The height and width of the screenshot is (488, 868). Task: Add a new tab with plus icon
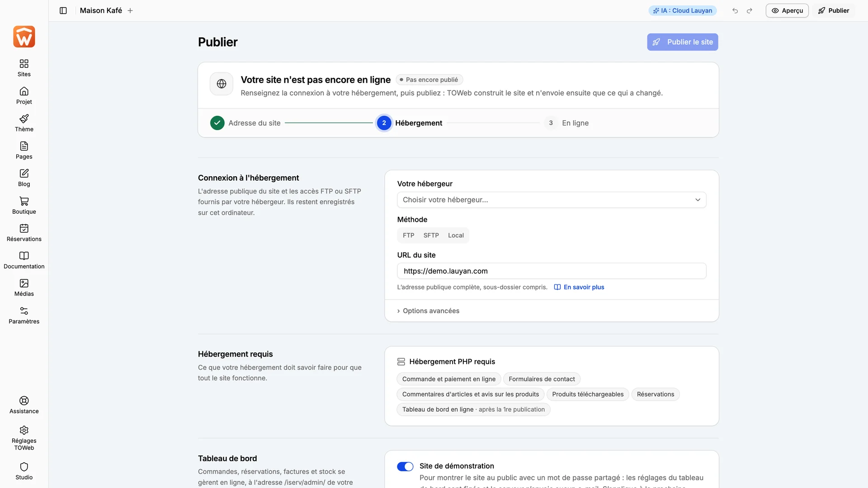tap(130, 10)
